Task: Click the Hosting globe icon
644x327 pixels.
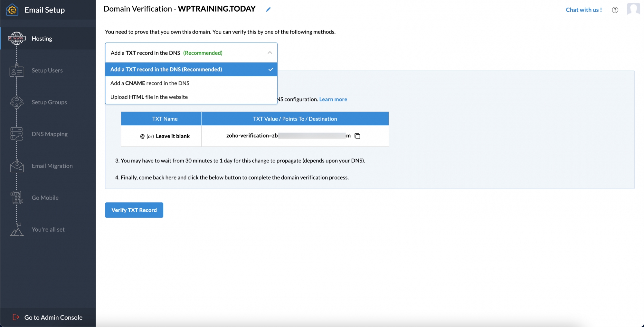Action: click(x=17, y=38)
